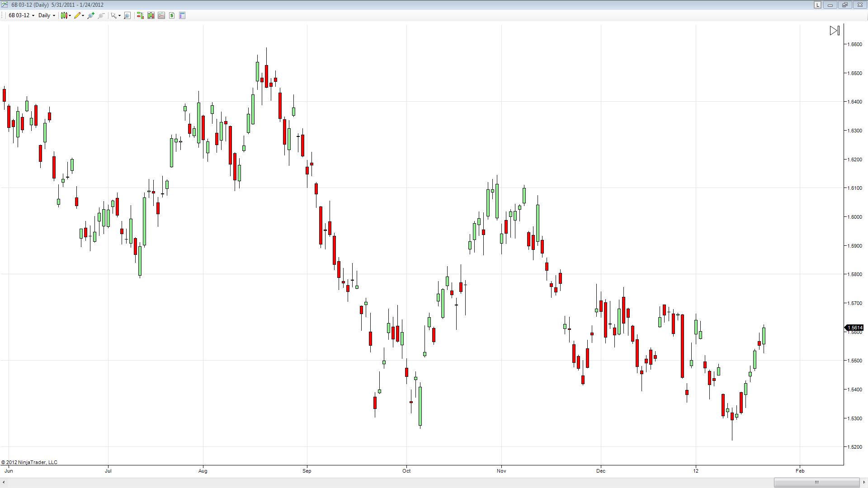Select the pencil drawing tools icon
This screenshot has width=868, height=488.
78,15
